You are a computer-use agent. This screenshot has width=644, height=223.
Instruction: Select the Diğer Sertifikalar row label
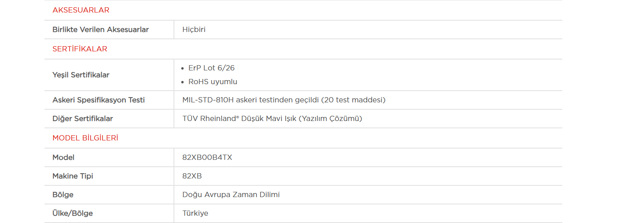83,119
